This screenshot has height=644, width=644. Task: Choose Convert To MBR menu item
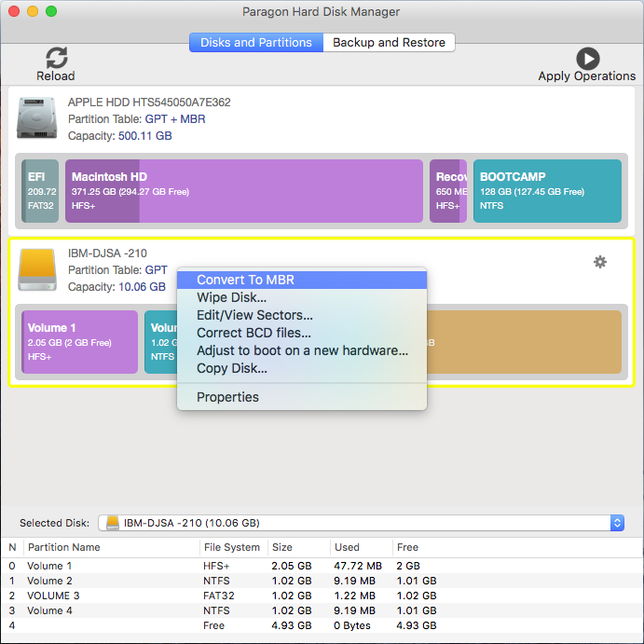[302, 280]
